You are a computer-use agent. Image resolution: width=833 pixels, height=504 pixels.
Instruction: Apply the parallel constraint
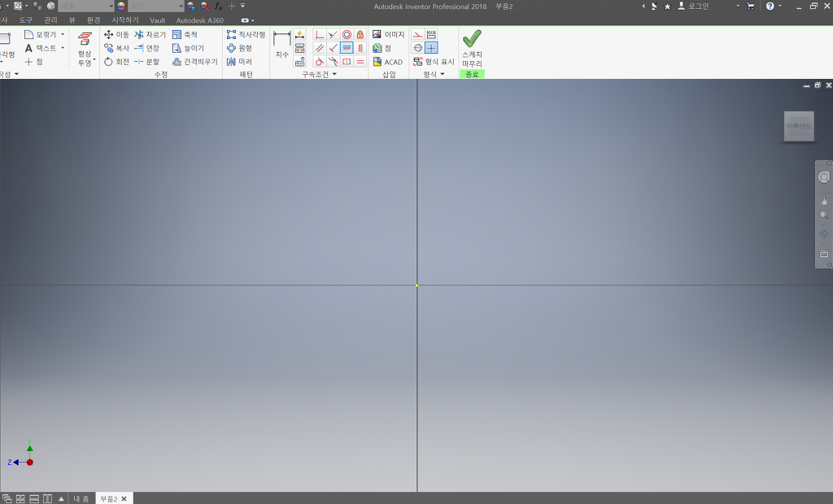319,48
